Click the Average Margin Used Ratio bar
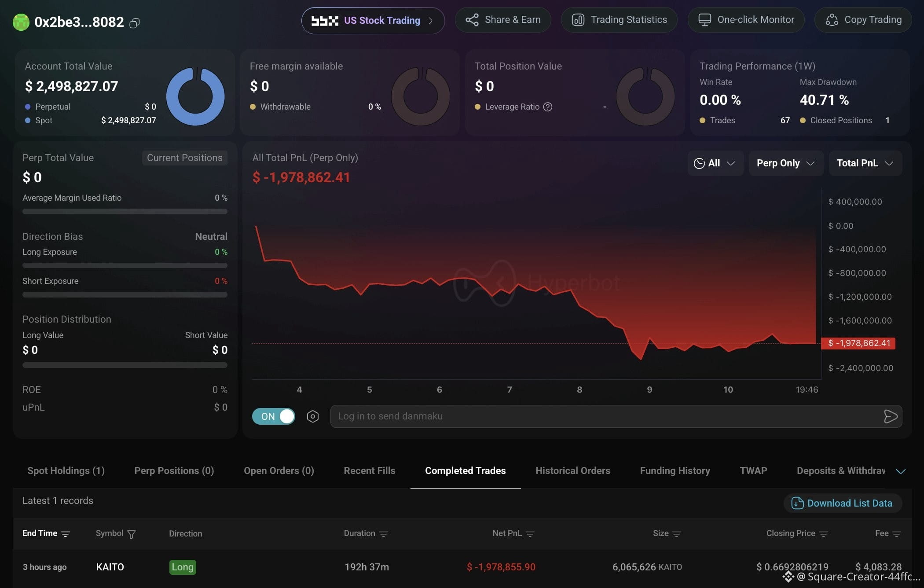This screenshot has height=588, width=924. 125,212
